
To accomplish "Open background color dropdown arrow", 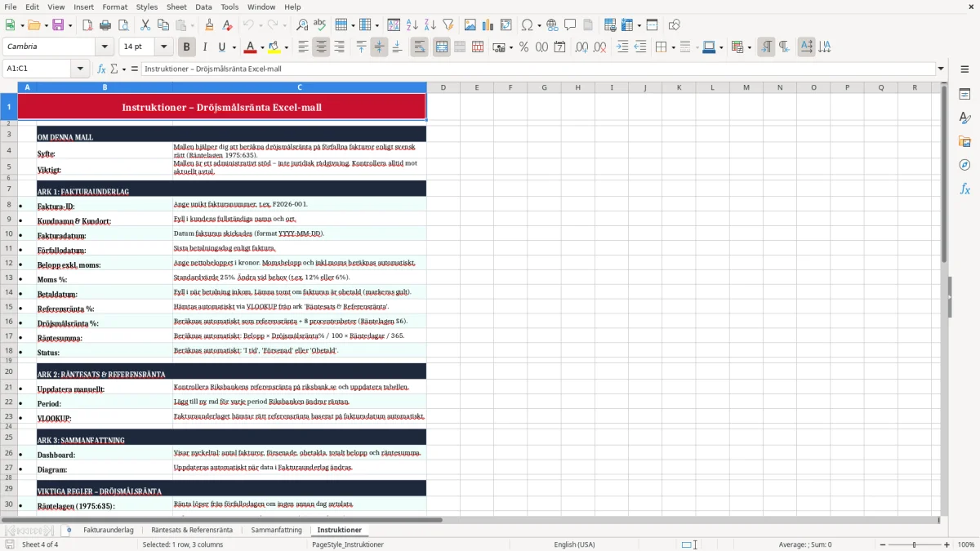I will point(285,47).
